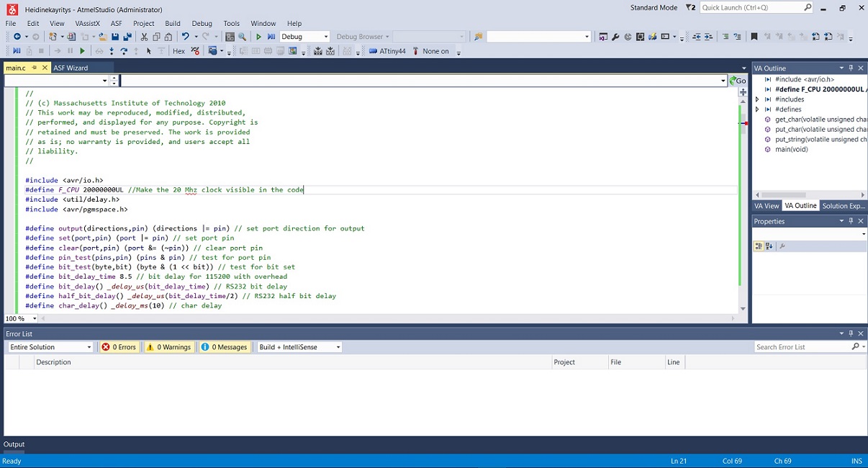Expand the #includes node in VA Outline
868x468 pixels.
(756, 99)
